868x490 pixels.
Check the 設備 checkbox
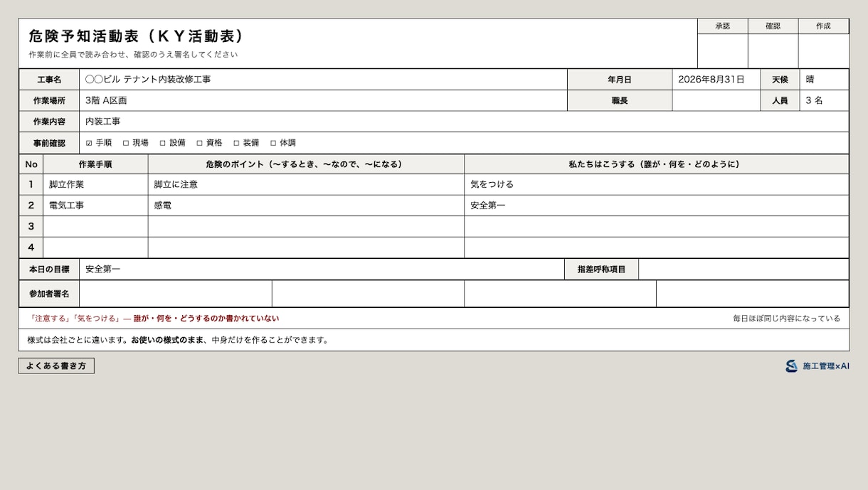(163, 143)
